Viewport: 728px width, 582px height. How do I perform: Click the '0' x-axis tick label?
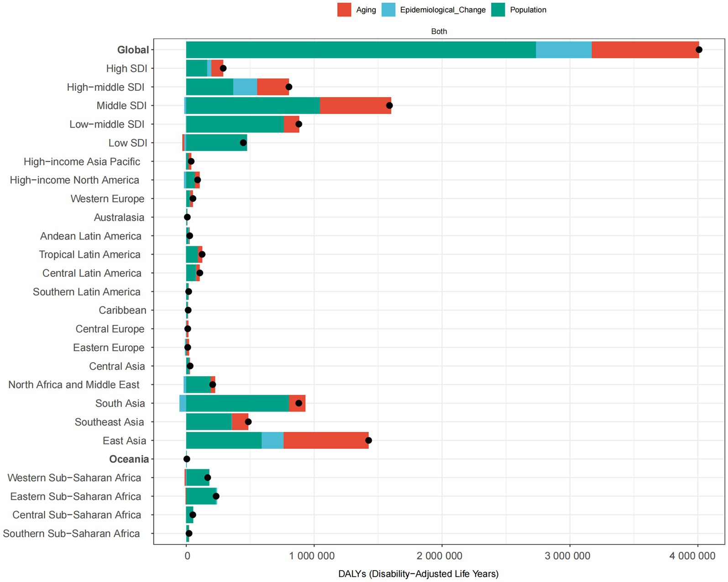[187, 556]
